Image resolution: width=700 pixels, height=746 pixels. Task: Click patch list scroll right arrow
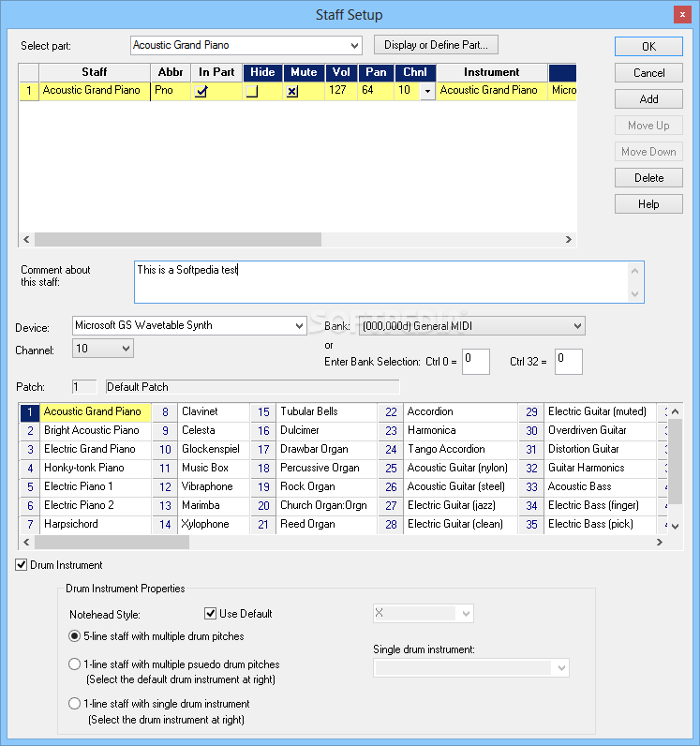pyautogui.click(x=659, y=543)
